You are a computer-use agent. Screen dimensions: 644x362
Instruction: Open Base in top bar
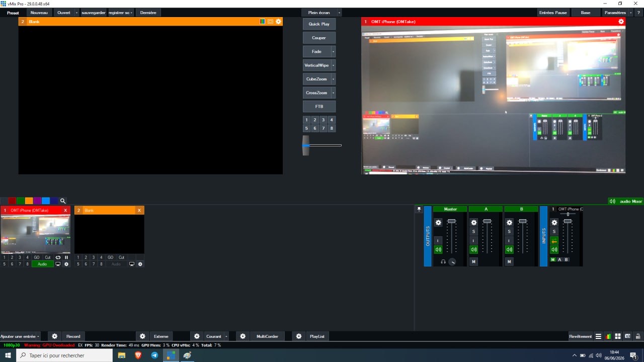click(x=586, y=13)
